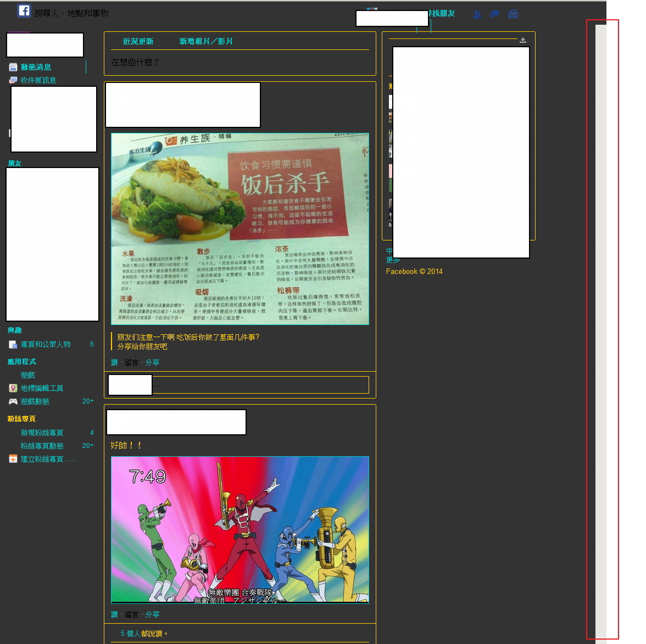Click the 應用程式 section heading
The height and width of the screenshot is (644, 646).
pyautogui.click(x=21, y=361)
